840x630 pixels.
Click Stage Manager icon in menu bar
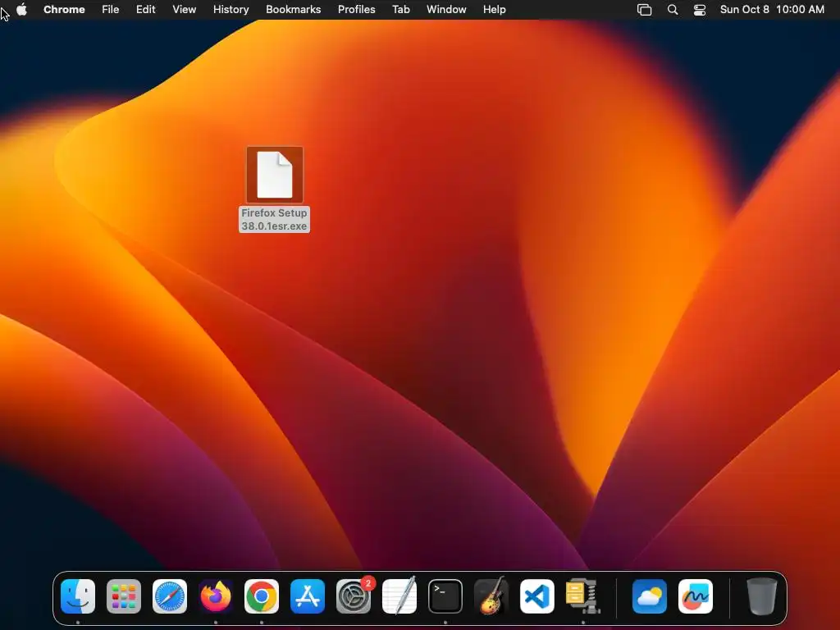coord(645,10)
